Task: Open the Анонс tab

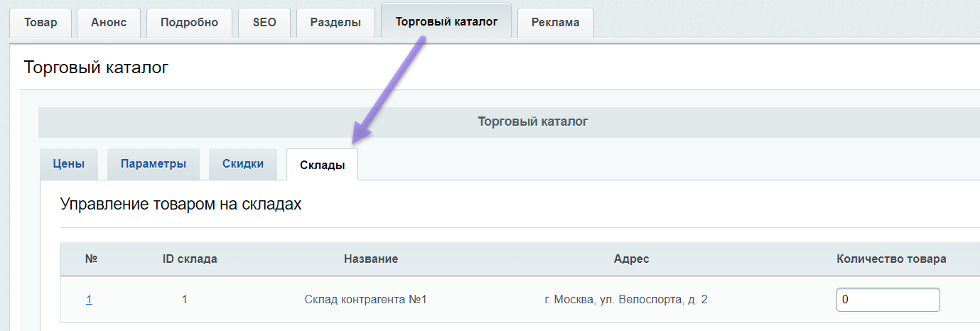Action: 108,22
